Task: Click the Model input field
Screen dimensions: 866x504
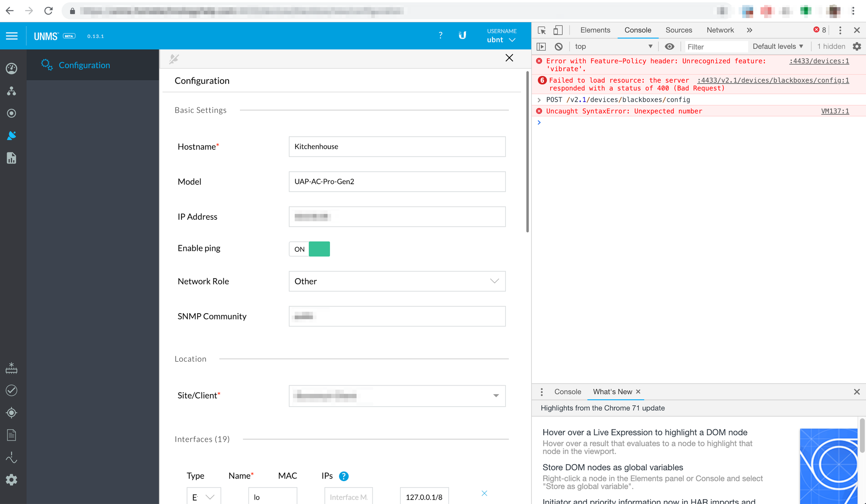Action: tap(397, 182)
